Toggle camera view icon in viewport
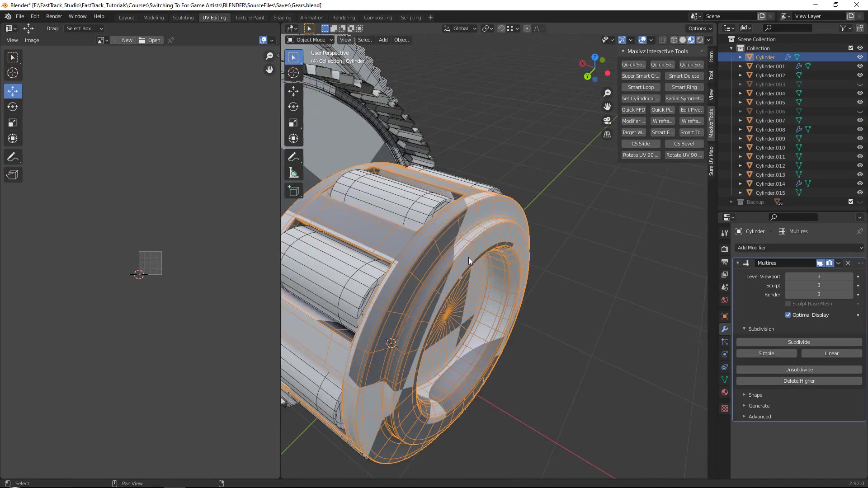This screenshot has height=488, width=868. pyautogui.click(x=607, y=121)
